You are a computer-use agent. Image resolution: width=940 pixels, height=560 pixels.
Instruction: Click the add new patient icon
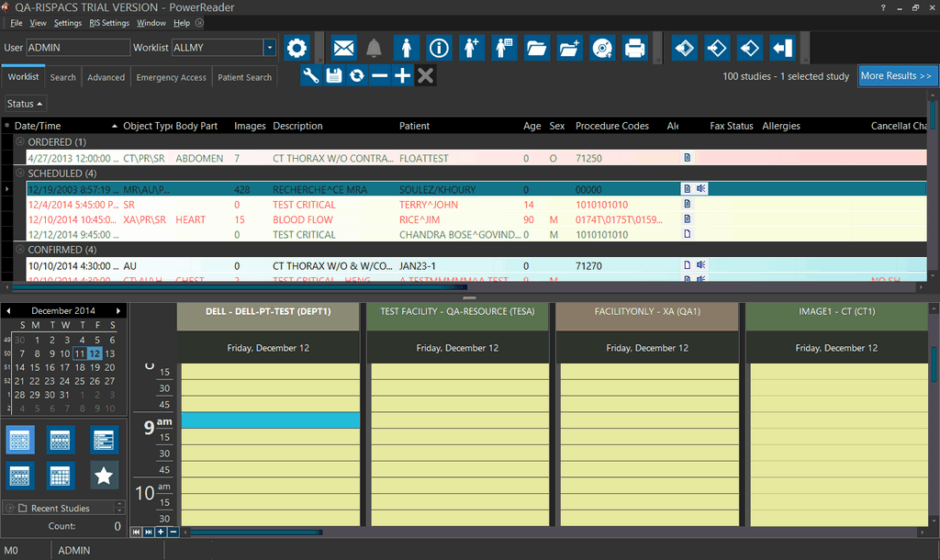tap(471, 48)
